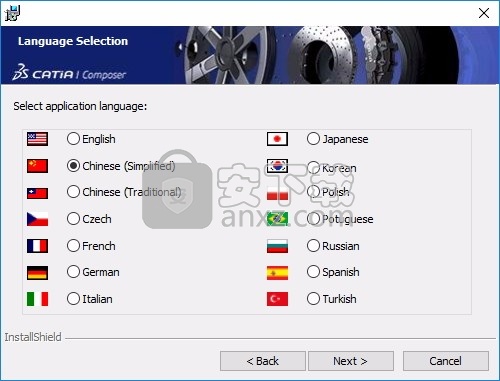The image size is (500, 381).
Task: Choose the German radio button
Action: pyautogui.click(x=73, y=272)
